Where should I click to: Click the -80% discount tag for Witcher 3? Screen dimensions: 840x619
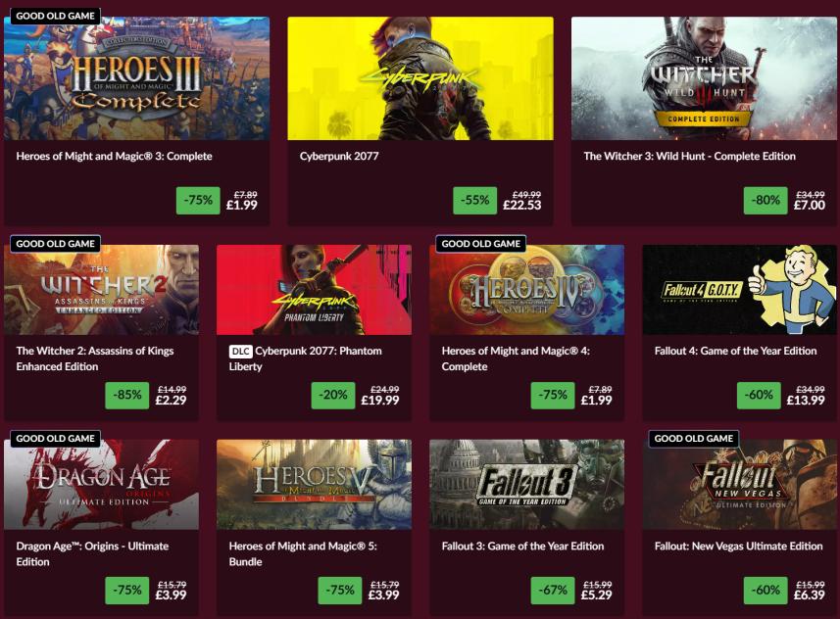click(766, 200)
